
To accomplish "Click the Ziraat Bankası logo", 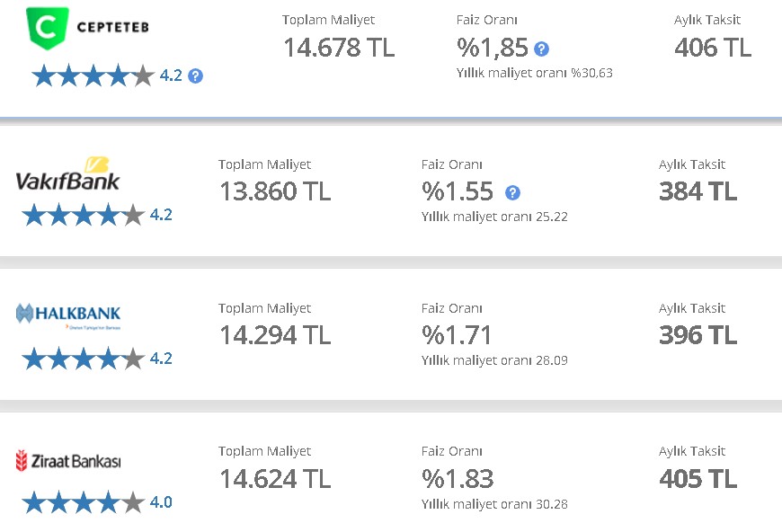I will click(68, 461).
